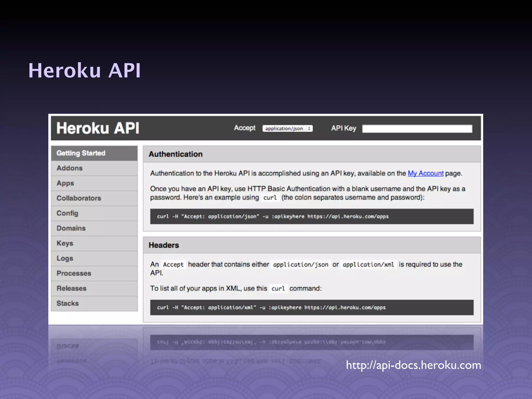Open the Addons sidebar section
Screen dimensions: 532x399
(x=94, y=168)
